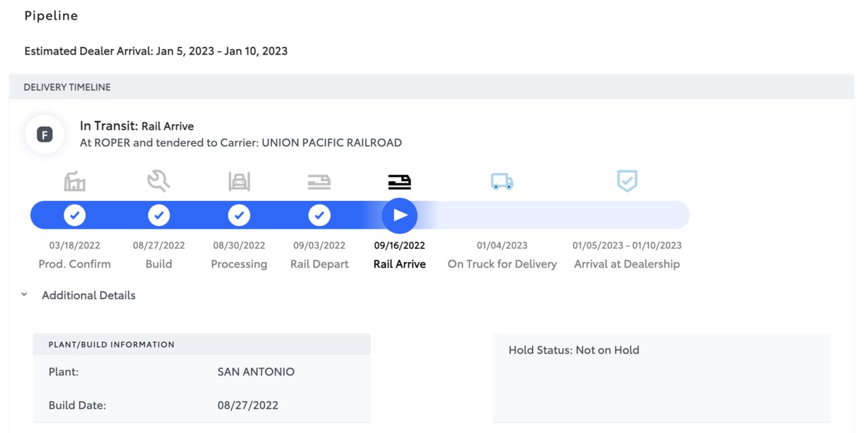This screenshot has height=433, width=868.
Task: Collapse Additional Details with the chevron
Action: click(x=24, y=295)
